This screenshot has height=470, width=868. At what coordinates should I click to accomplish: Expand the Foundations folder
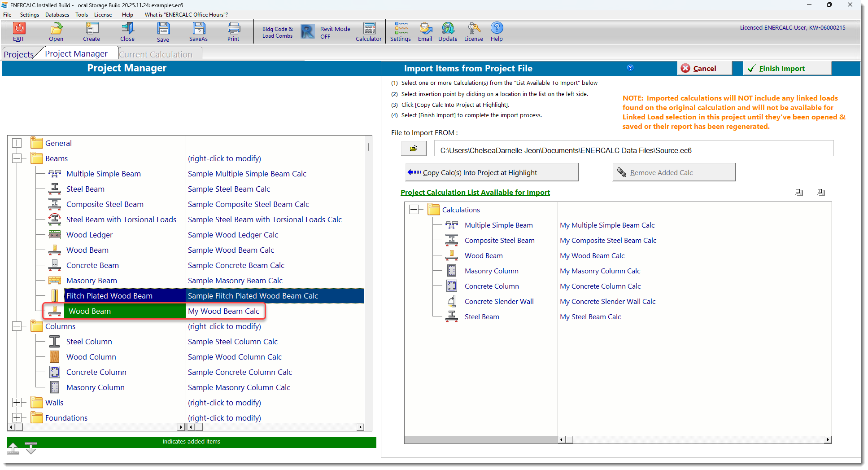[x=18, y=417]
